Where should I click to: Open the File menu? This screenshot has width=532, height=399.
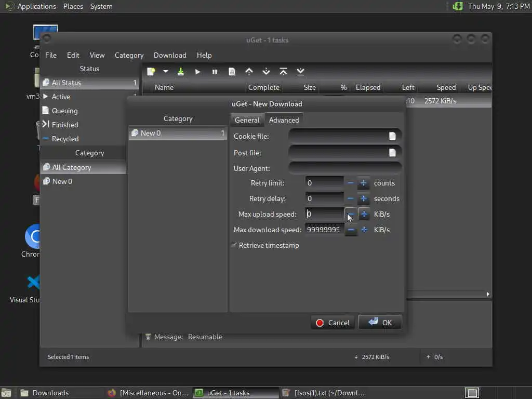click(x=51, y=55)
